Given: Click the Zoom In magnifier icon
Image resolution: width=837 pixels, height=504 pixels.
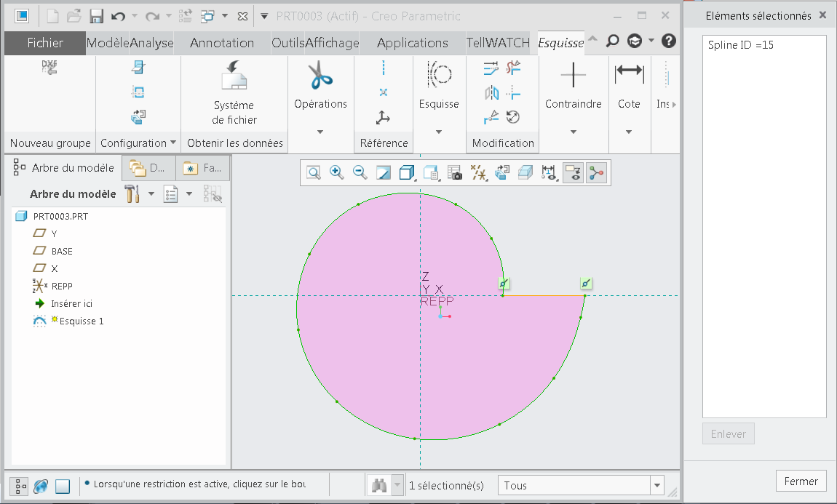Looking at the screenshot, I should [x=336, y=172].
